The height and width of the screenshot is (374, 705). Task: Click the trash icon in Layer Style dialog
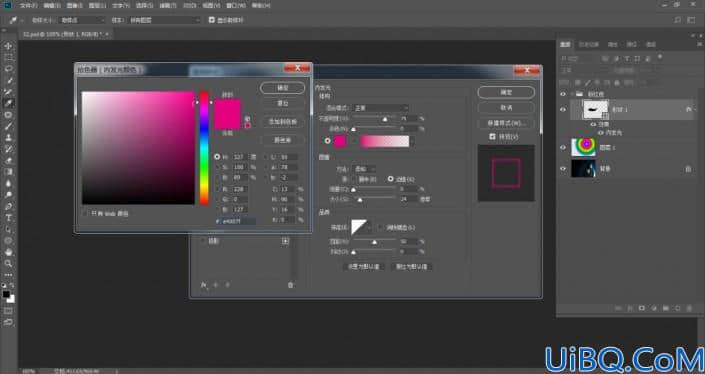tap(290, 285)
